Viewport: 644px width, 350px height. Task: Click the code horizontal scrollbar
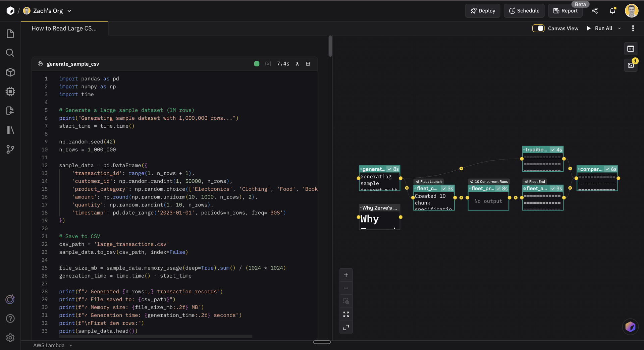click(x=156, y=336)
